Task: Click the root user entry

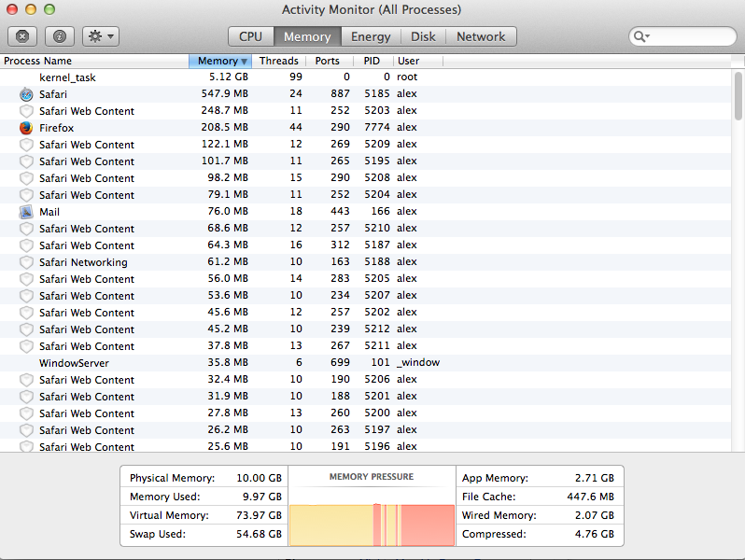Action: (407, 77)
